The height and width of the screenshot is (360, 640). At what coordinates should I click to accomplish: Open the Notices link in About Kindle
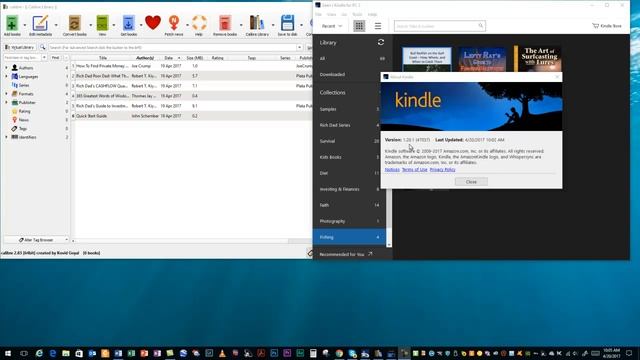[x=392, y=169]
